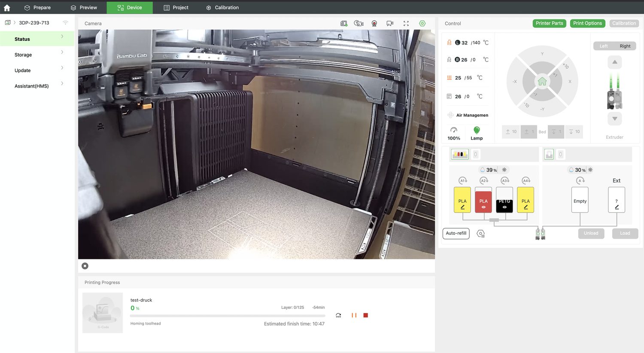
Task: Switch to the Prepare tab
Action: [x=37, y=8]
